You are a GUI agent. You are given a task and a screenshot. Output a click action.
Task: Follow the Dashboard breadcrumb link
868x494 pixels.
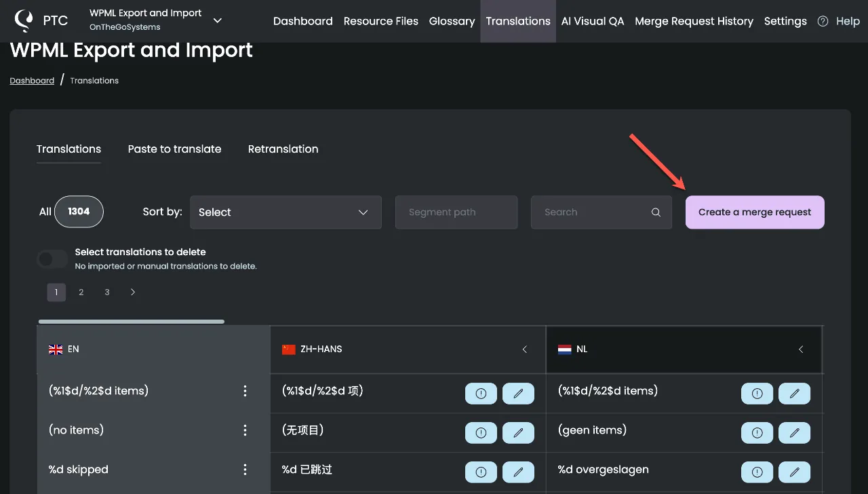(x=32, y=80)
